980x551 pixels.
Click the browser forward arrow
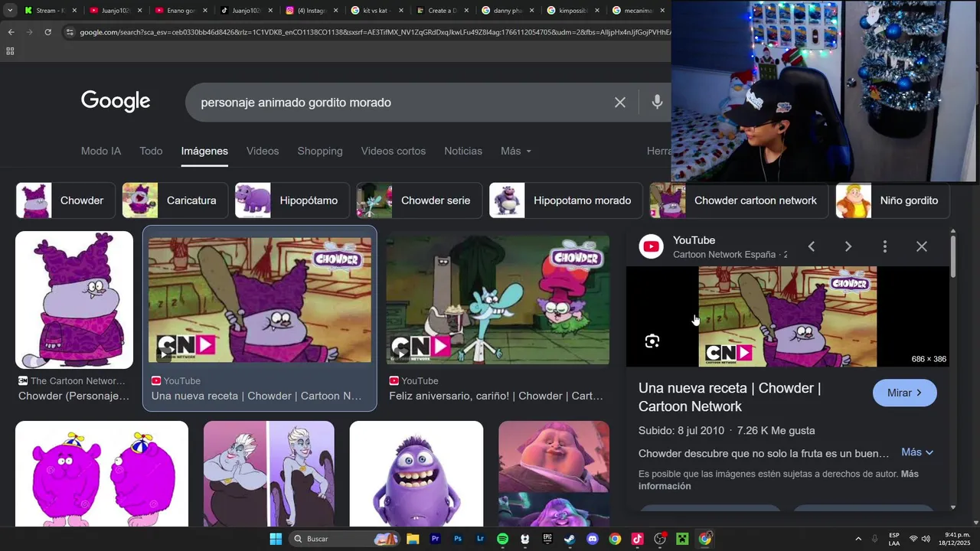tap(29, 32)
